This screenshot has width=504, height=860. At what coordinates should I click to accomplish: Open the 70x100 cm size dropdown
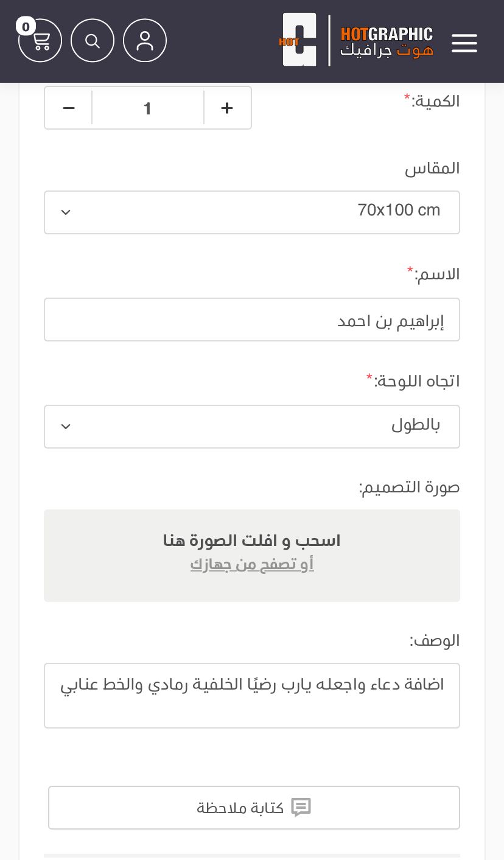click(x=252, y=212)
